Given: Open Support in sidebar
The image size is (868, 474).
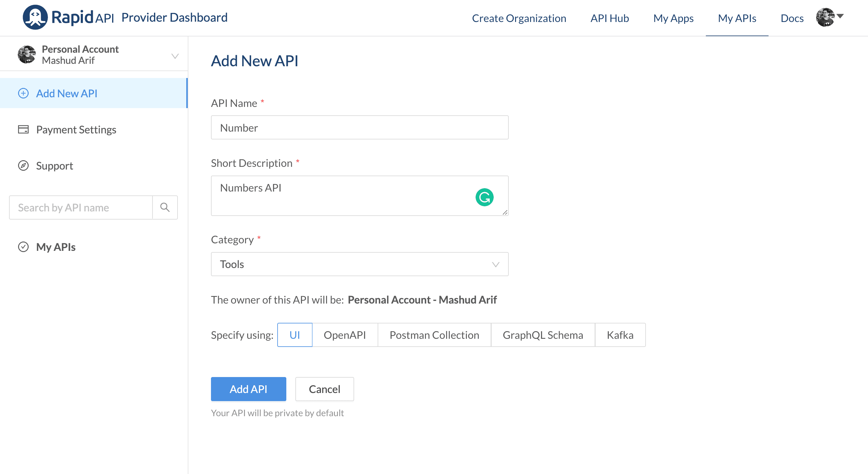Looking at the screenshot, I should (x=94, y=166).
